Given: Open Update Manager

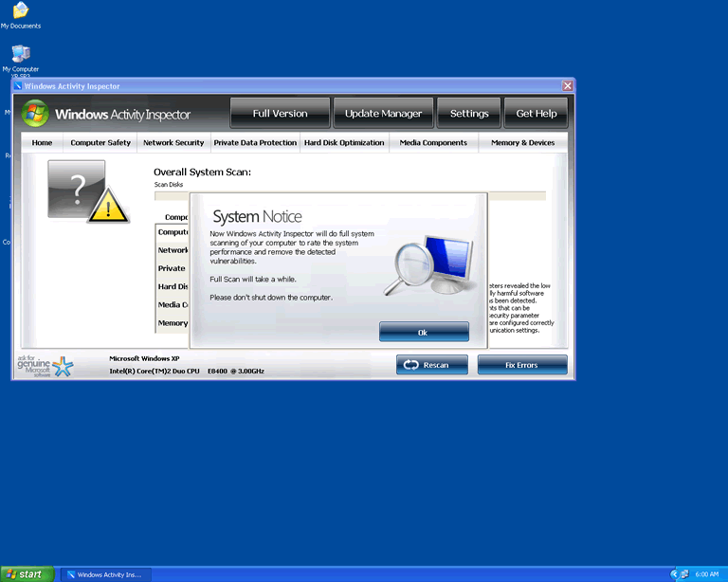Looking at the screenshot, I should [383, 114].
